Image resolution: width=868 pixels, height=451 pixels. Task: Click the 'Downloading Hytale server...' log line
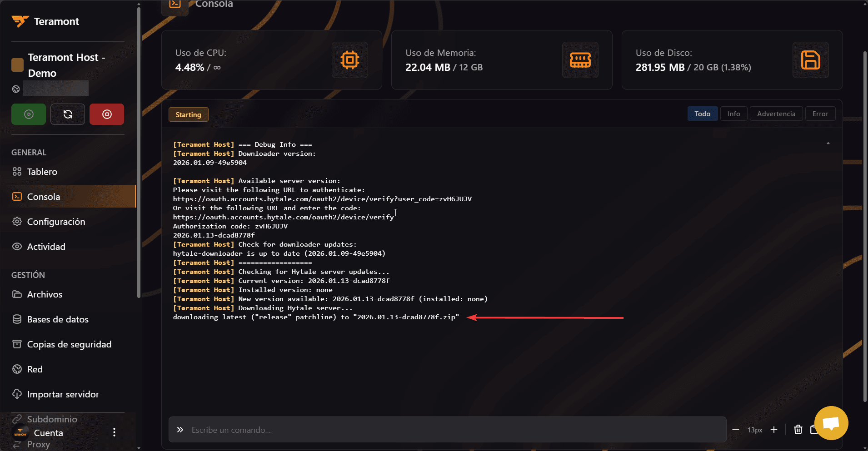point(262,308)
